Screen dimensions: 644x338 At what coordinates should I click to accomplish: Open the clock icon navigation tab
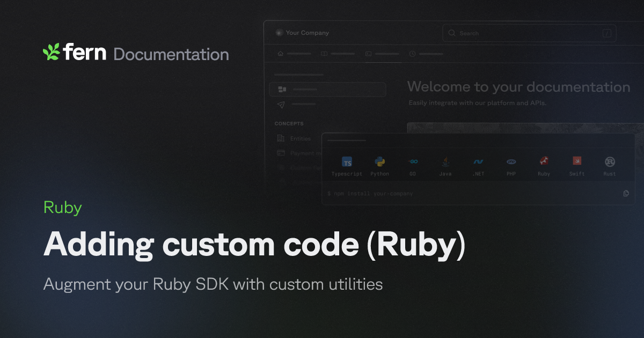426,54
